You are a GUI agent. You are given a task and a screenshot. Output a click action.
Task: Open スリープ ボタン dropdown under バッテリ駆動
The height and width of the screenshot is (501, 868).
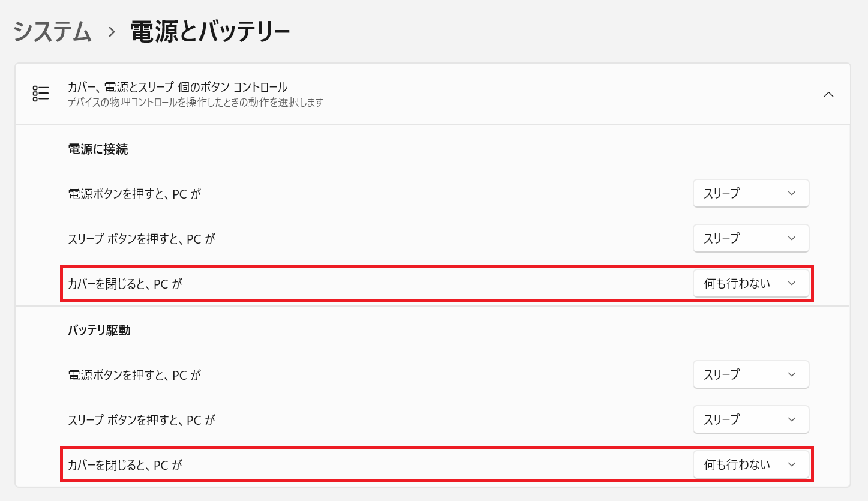pos(750,419)
